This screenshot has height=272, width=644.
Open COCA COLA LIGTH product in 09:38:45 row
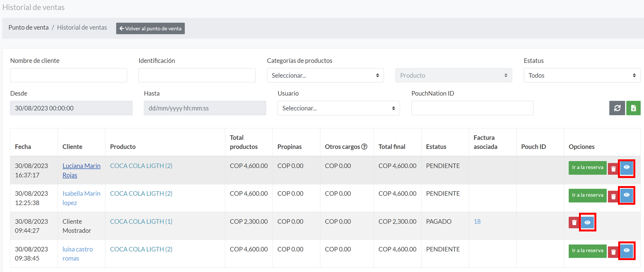click(141, 249)
